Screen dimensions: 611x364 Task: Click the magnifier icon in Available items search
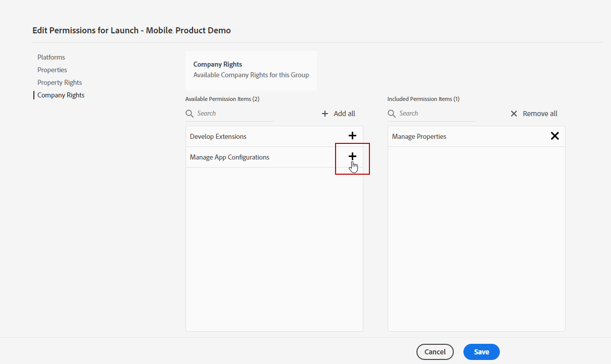pyautogui.click(x=190, y=114)
